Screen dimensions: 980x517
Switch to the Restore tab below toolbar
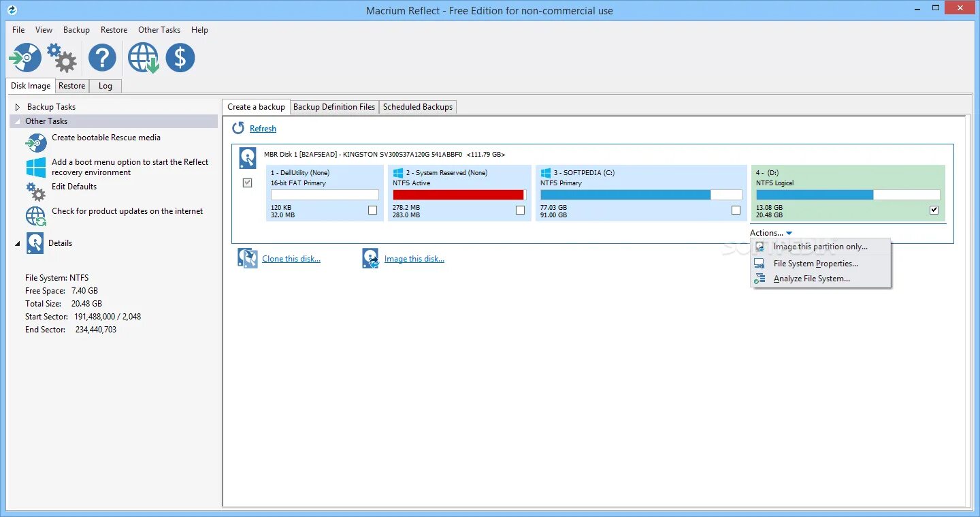click(x=71, y=86)
